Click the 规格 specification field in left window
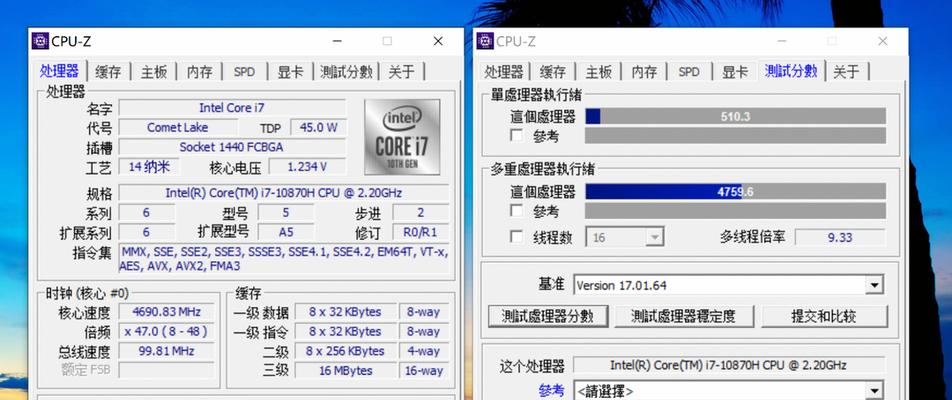952x400 pixels. coord(284,193)
